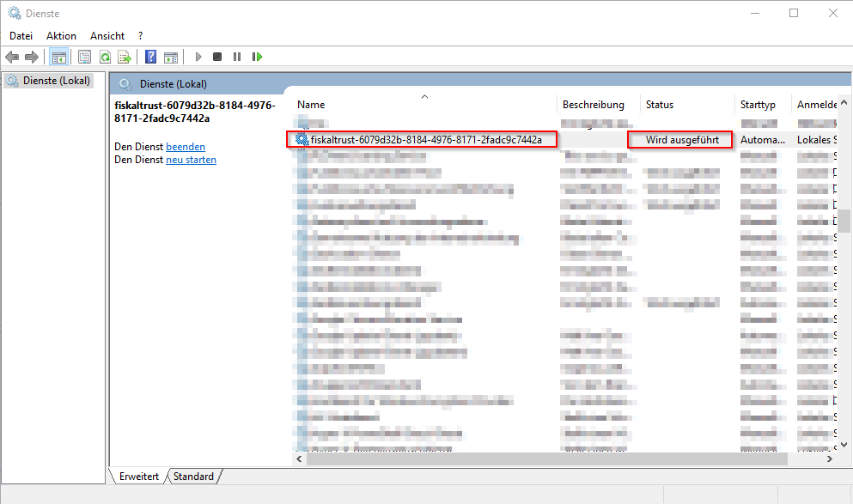Select the Erweitert tab
Screen dimensions: 853x504
pos(138,476)
